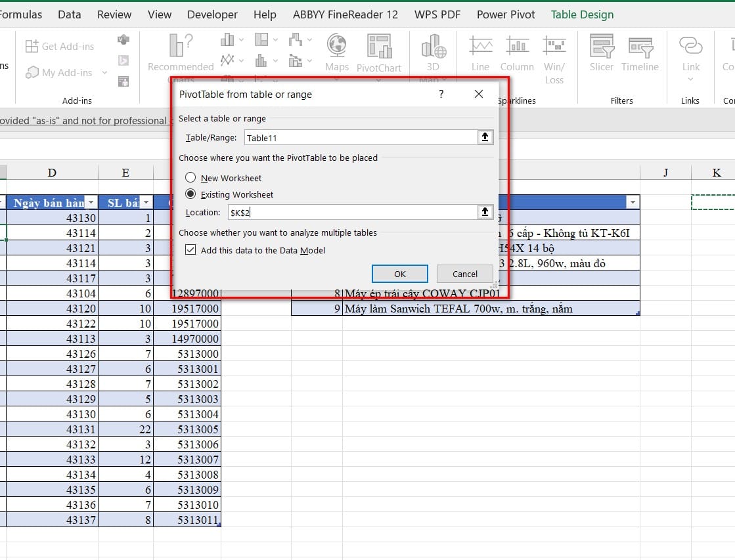
Task: Click cell with quantity 22
Action: point(125,429)
